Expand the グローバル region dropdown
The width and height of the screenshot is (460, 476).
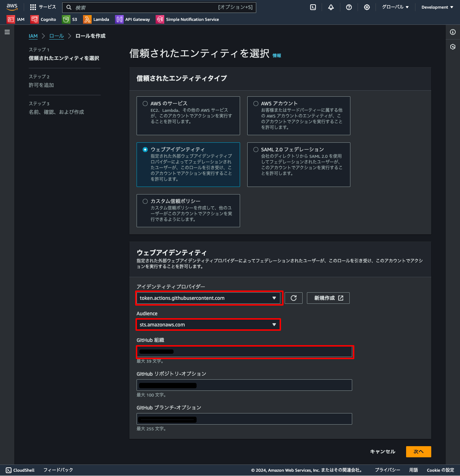(395, 7)
